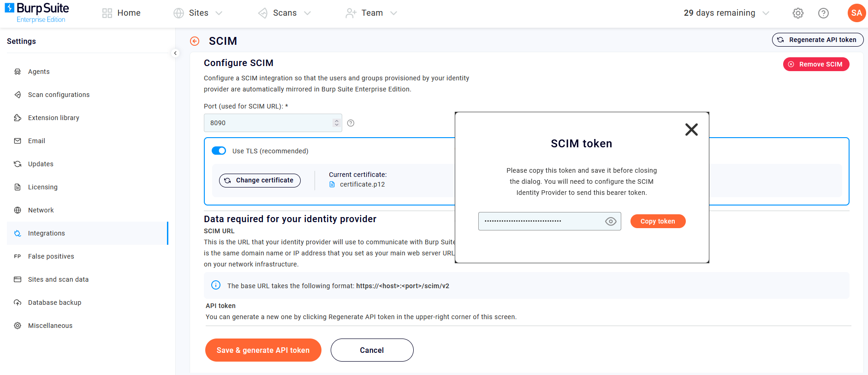Go back using the orange SCIM arrow
868x375 pixels.
point(195,41)
